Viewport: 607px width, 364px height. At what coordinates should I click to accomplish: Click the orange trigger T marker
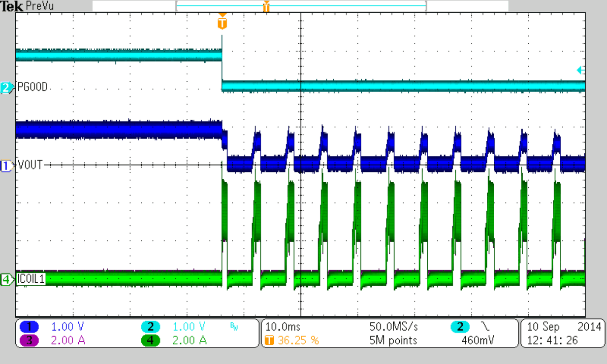pyautogui.click(x=222, y=23)
